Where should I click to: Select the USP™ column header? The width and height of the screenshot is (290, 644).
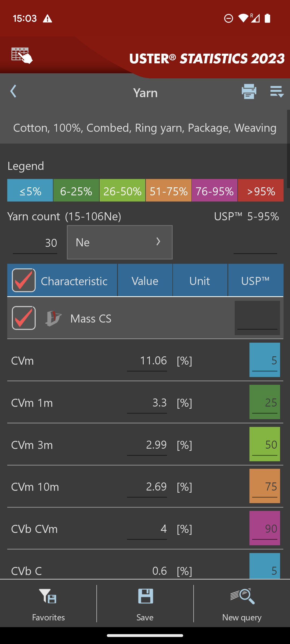pos(256,280)
